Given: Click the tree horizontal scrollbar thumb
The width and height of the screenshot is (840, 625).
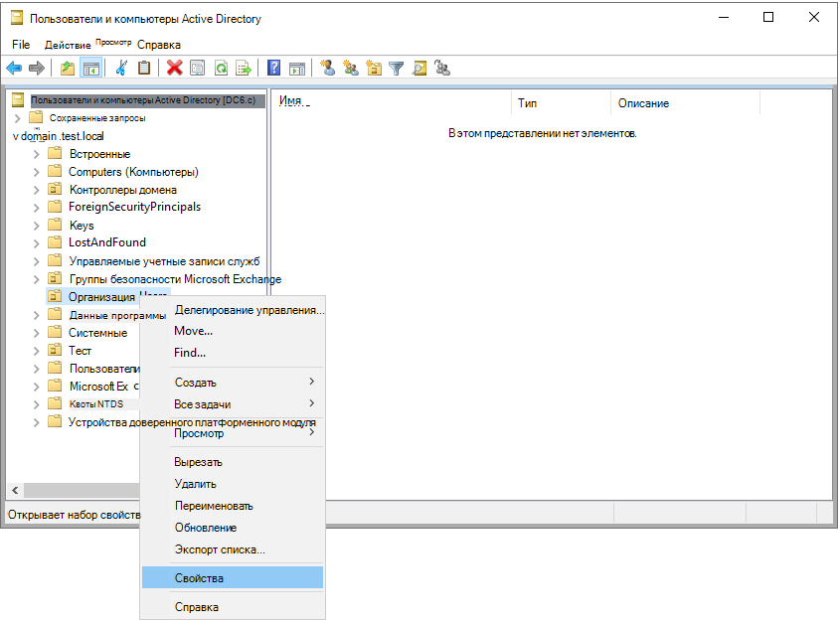Looking at the screenshot, I should pyautogui.click(x=82, y=490).
